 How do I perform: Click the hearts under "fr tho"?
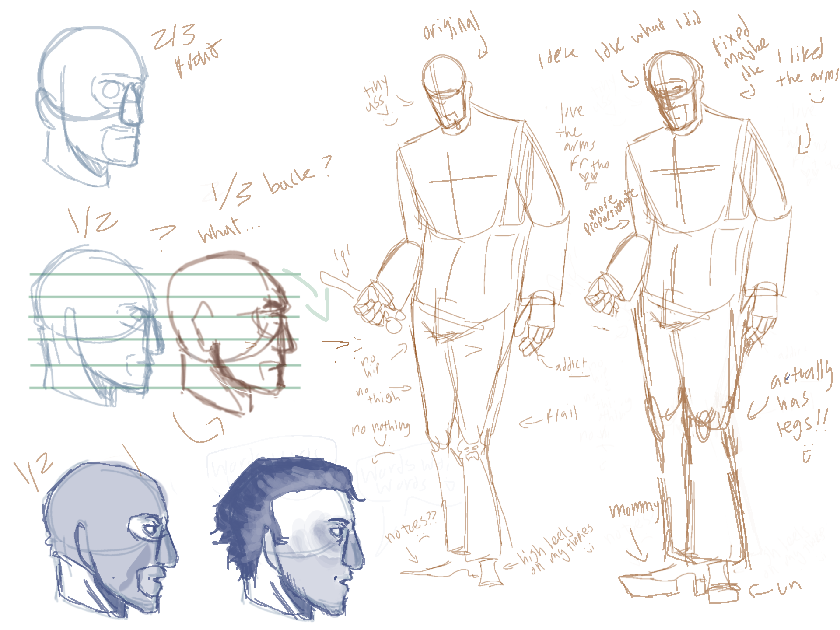[589, 177]
